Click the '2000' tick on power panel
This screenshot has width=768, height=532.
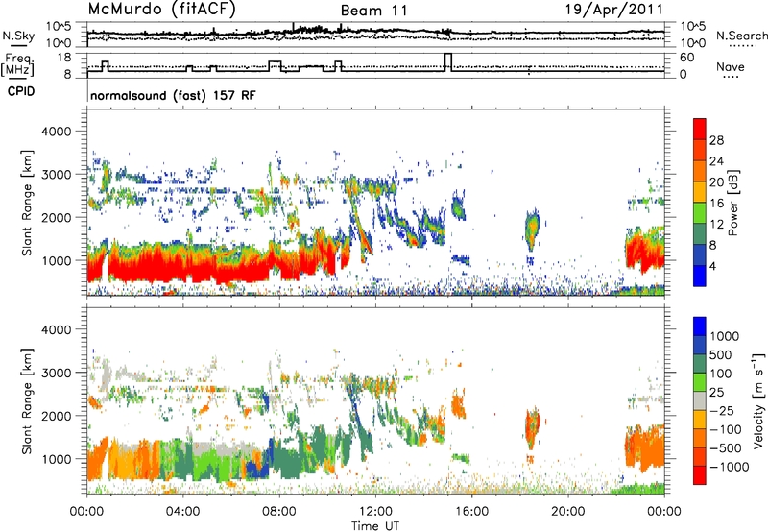[57, 217]
